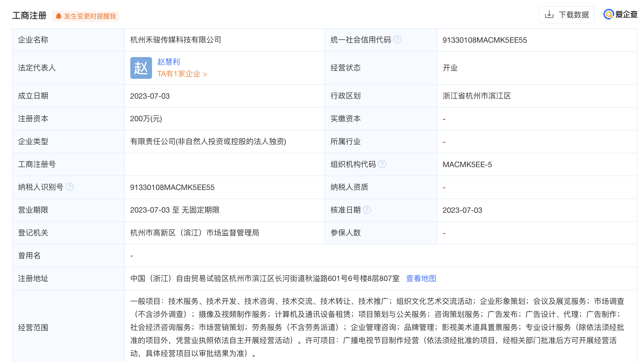Screen dimensions: 644x362
Task: Click 查看地图 link
Action: point(421,278)
